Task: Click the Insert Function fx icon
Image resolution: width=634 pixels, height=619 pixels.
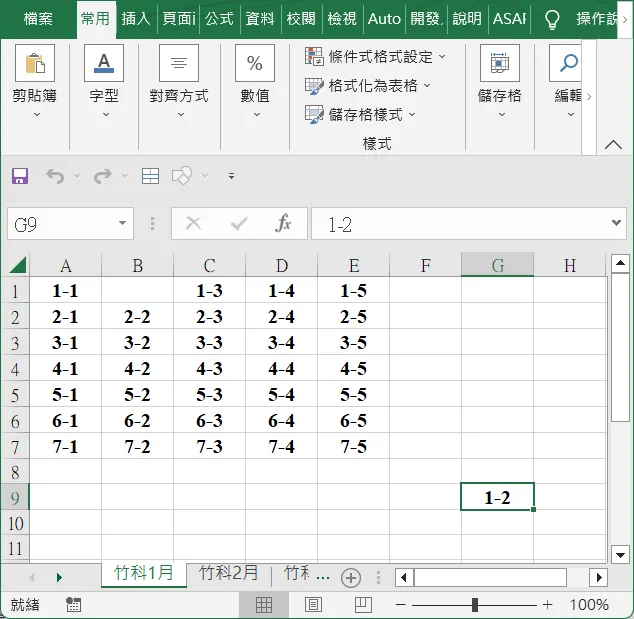Action: tap(284, 224)
